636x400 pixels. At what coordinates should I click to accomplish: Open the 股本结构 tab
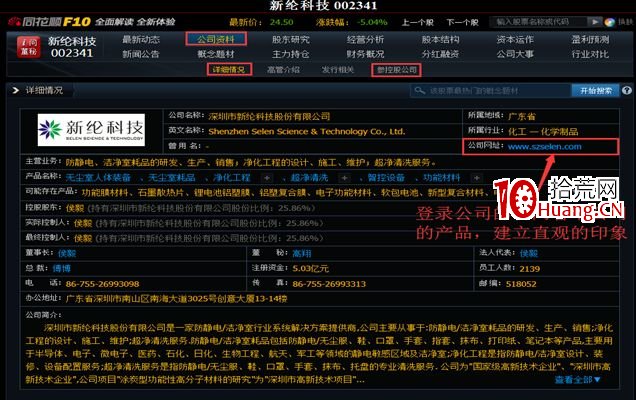[x=440, y=39]
